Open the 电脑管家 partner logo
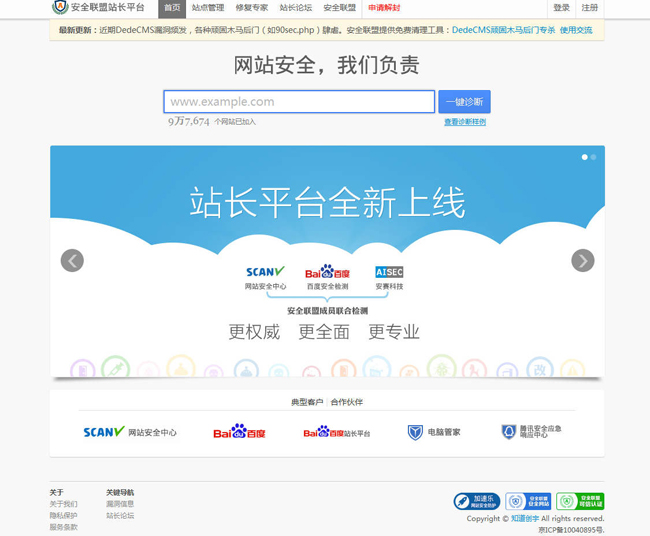 (434, 432)
